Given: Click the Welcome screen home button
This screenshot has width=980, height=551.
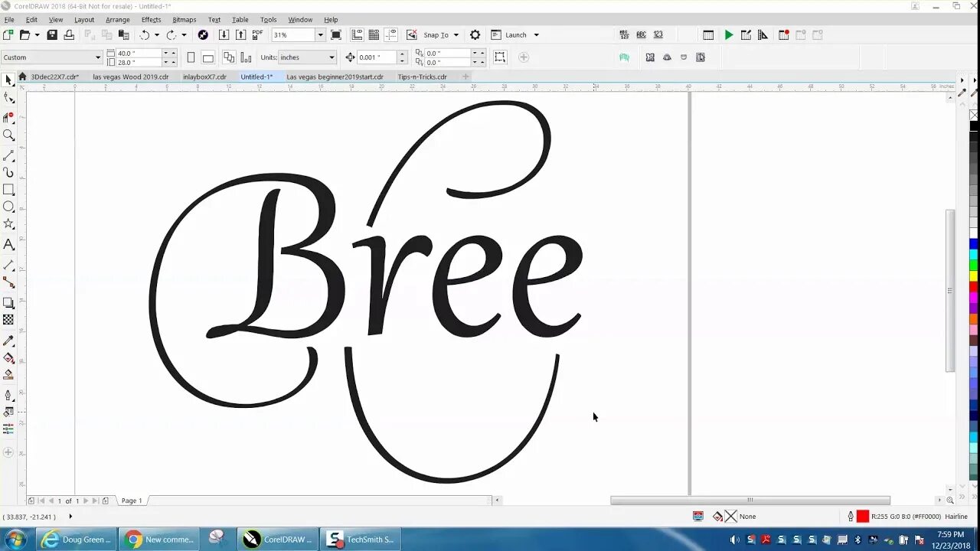Looking at the screenshot, I should tap(23, 77).
